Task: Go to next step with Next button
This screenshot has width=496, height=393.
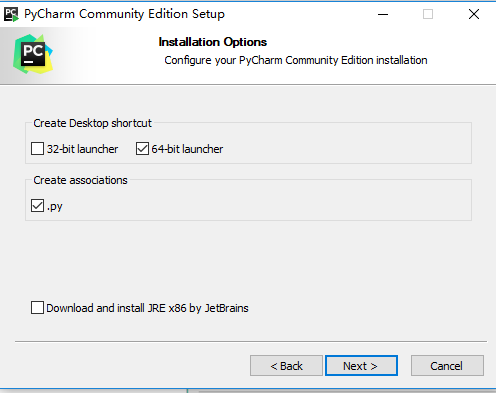Action: (x=361, y=366)
